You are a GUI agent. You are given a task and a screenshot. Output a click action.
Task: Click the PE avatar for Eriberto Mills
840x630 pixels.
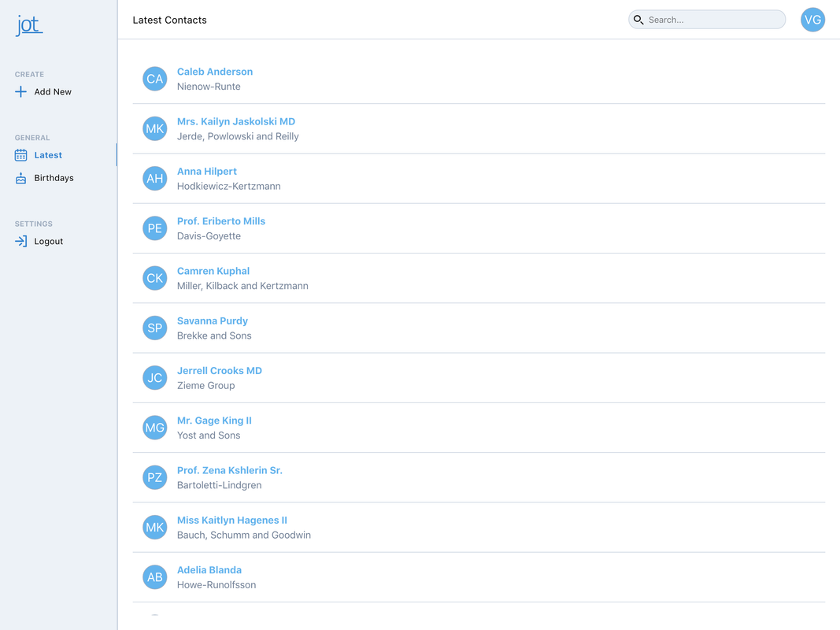point(155,228)
